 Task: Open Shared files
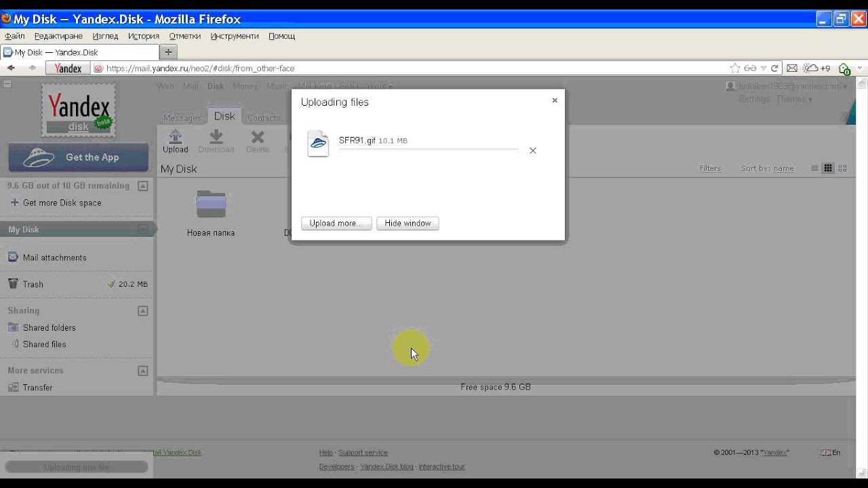point(44,344)
